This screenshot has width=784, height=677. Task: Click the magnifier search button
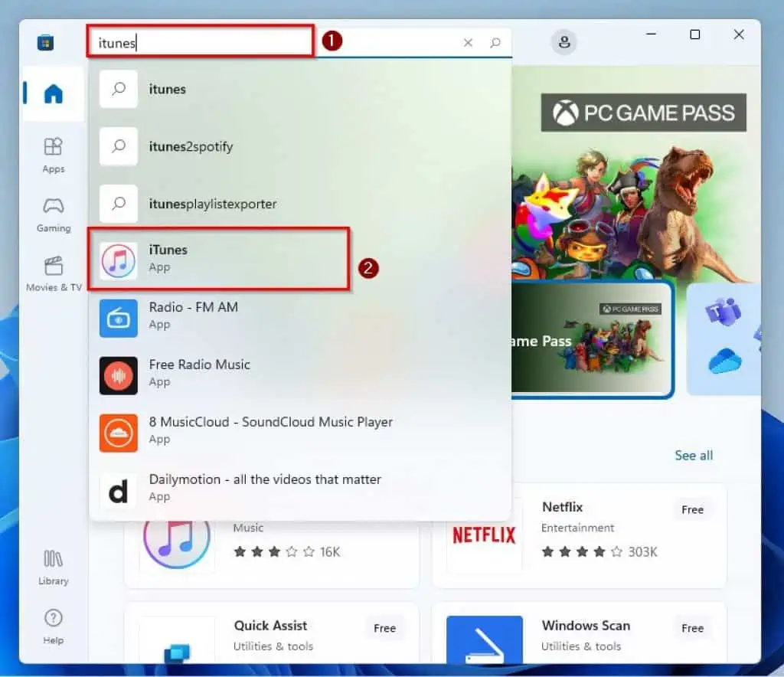[495, 43]
